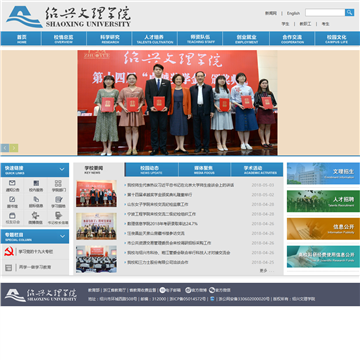360x360 pixels.
Task: Collapse the Quick Links panel chevron
Action: click(62, 169)
